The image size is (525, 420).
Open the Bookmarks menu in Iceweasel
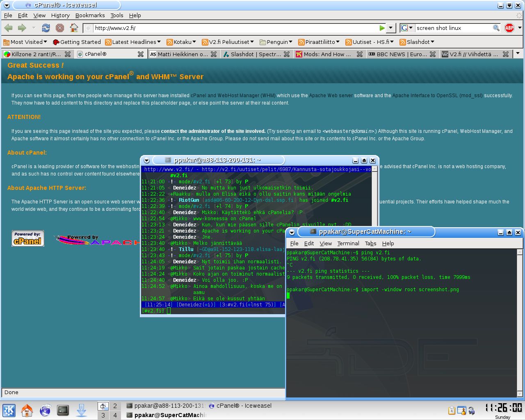(x=90, y=15)
